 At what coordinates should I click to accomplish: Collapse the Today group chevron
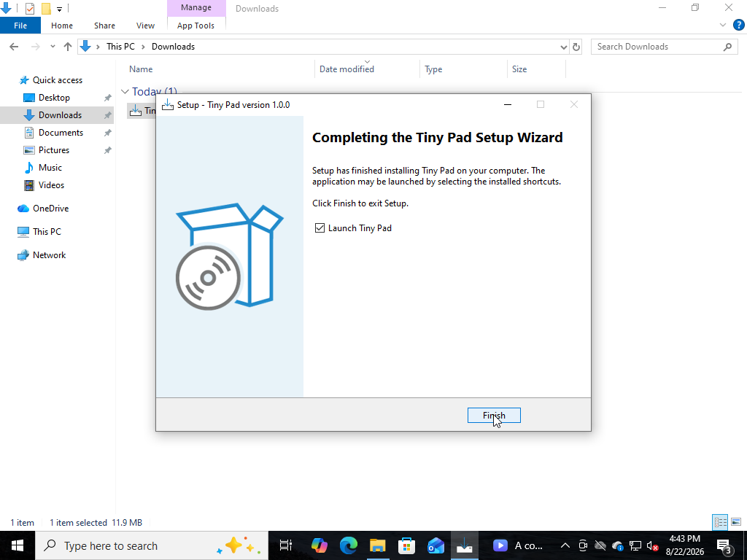pos(125,91)
